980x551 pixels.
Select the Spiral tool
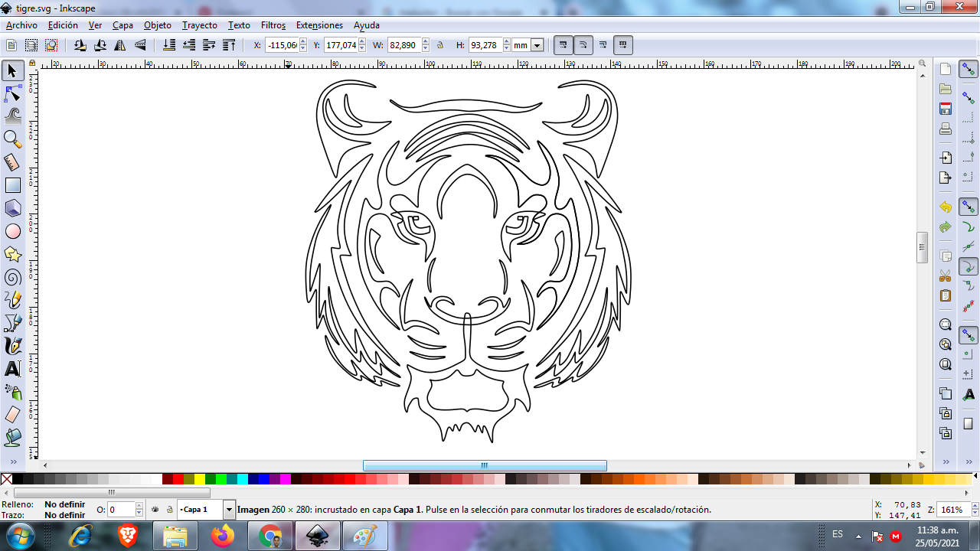coord(12,276)
